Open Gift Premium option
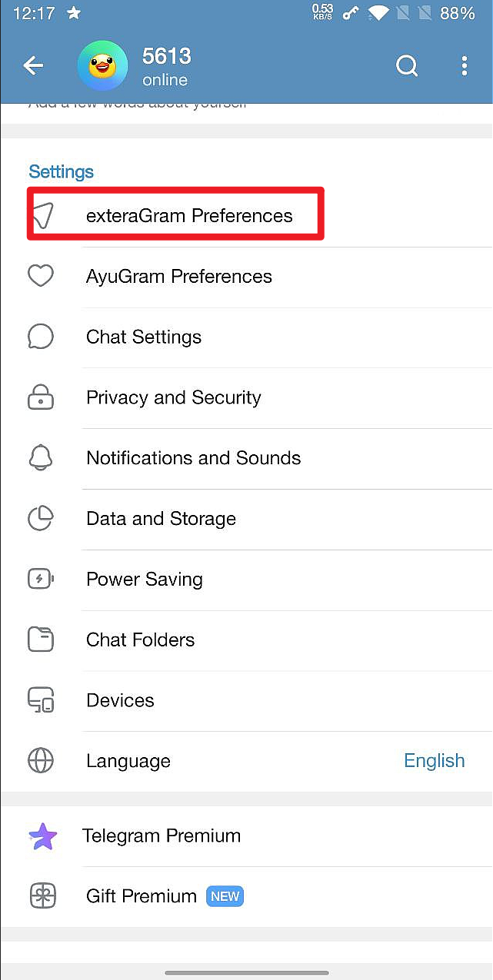493x980 pixels. pyautogui.click(x=142, y=896)
